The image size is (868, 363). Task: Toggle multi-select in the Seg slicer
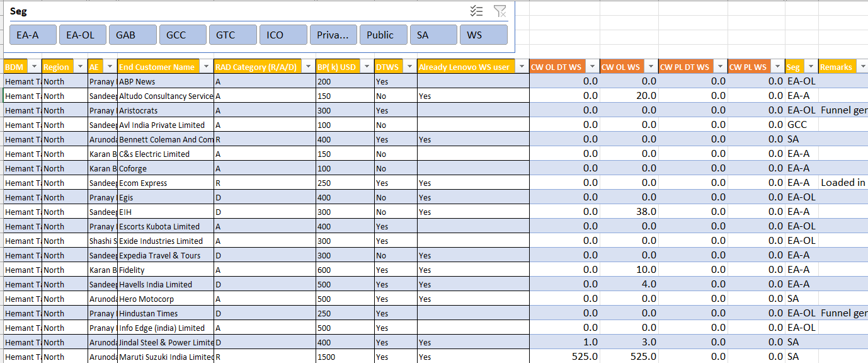(x=477, y=11)
